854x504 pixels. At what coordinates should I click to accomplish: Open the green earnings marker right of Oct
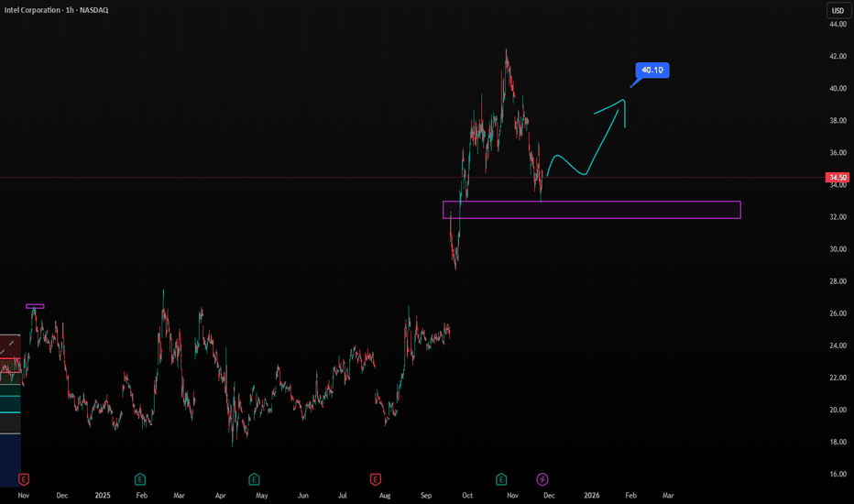click(x=501, y=478)
